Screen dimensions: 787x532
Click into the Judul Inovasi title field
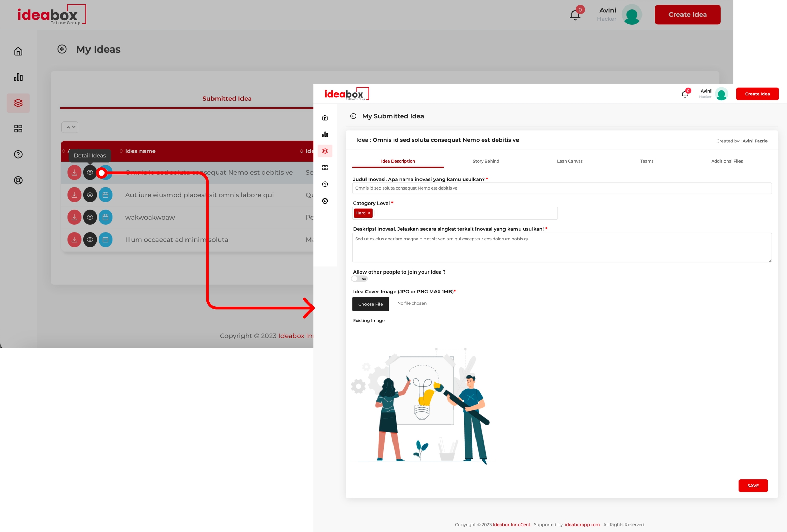tap(561, 188)
